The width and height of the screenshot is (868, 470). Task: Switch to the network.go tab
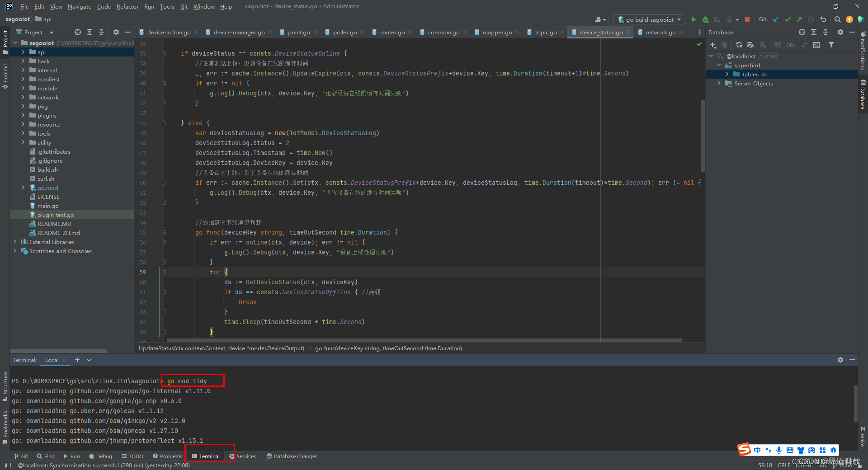(660, 32)
